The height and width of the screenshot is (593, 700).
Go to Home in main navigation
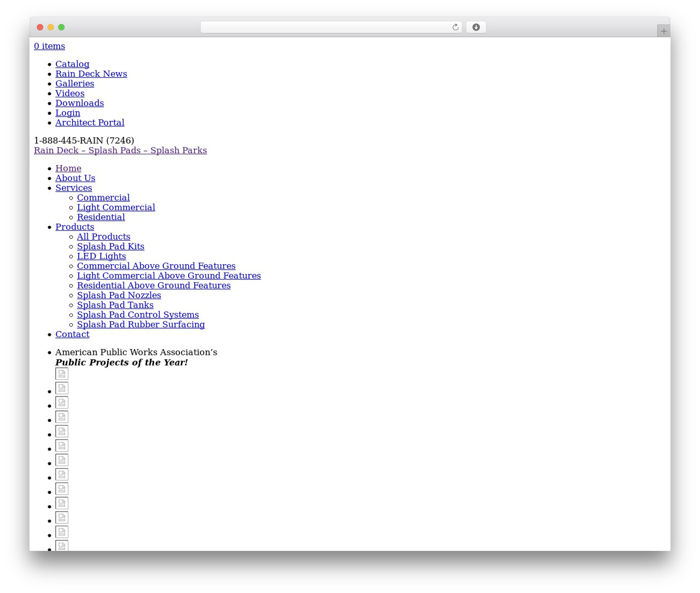coord(68,168)
